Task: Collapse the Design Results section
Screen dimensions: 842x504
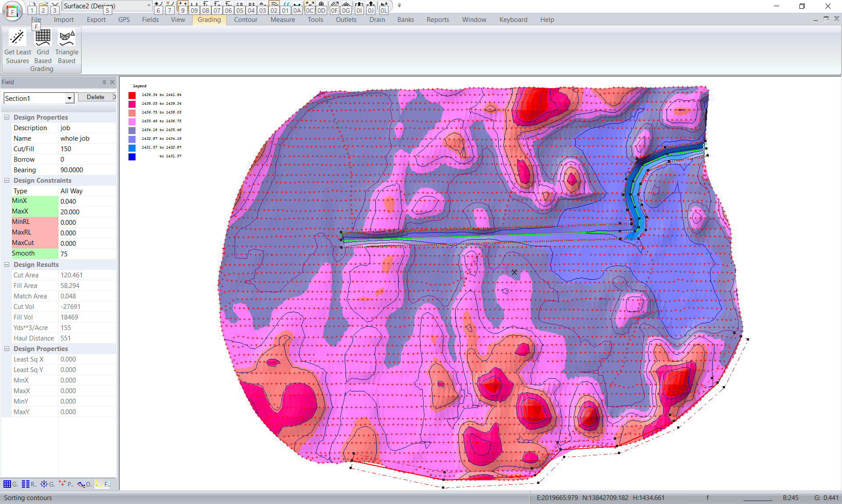Action: point(7,265)
